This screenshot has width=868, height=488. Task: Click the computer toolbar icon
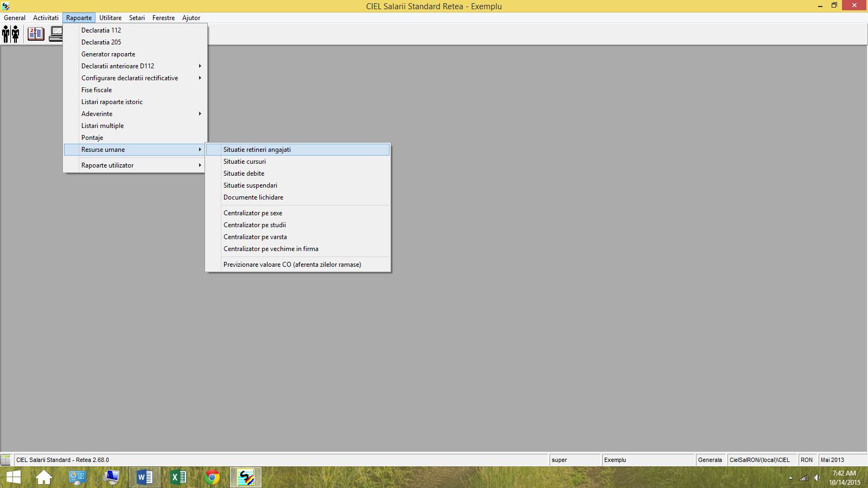click(x=56, y=34)
